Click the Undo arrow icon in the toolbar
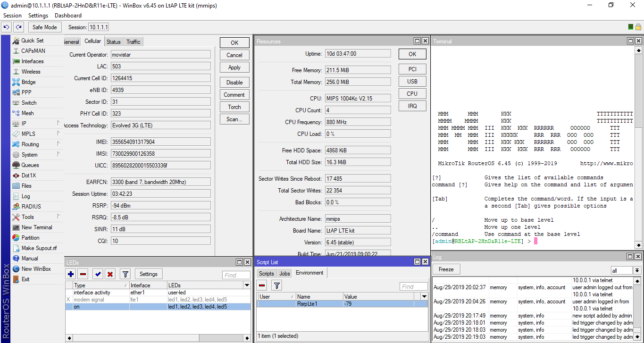The width and height of the screenshot is (644, 343). pos(6,27)
